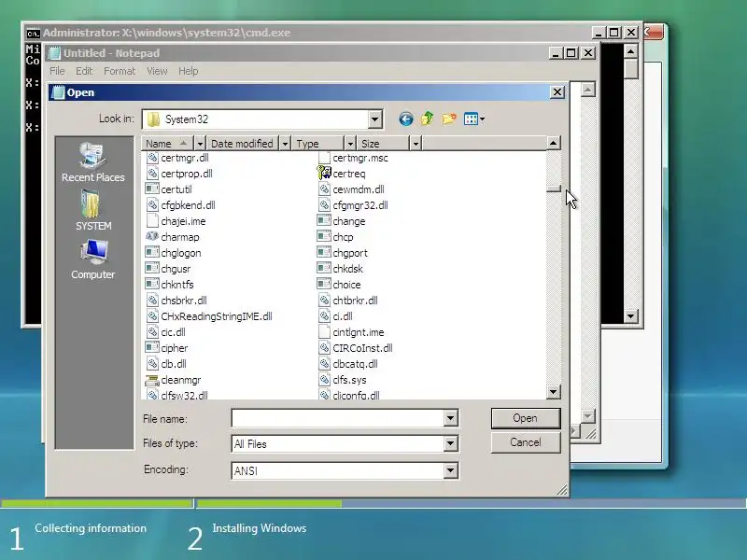Select the chcp executable icon
Screen dimensions: 747x560
(x=324, y=237)
